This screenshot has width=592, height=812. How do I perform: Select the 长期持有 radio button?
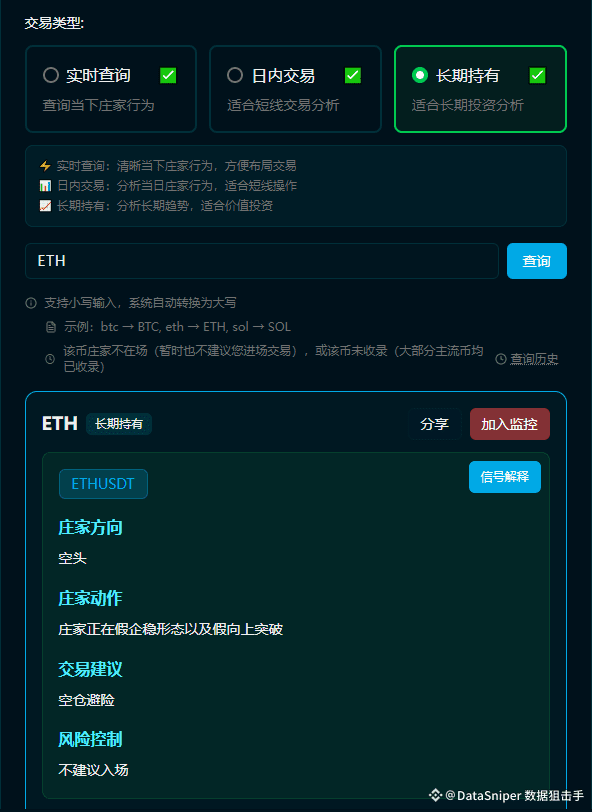coord(420,75)
